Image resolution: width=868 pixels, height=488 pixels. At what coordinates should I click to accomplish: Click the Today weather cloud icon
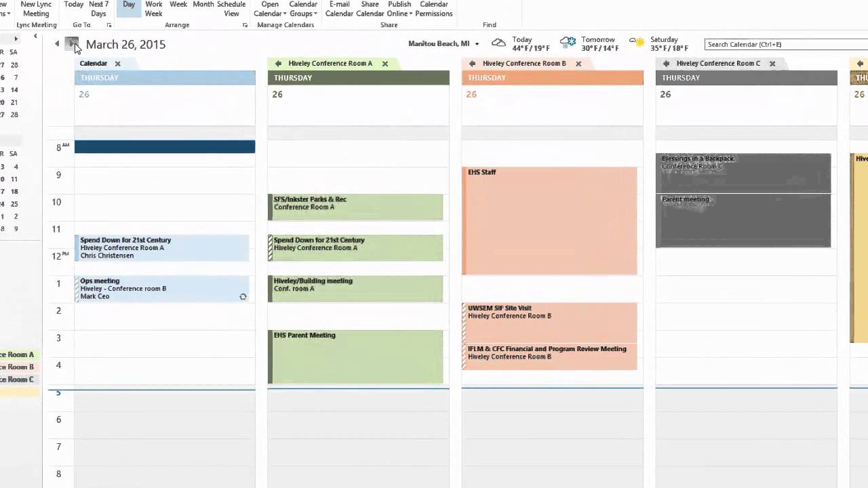[498, 43]
